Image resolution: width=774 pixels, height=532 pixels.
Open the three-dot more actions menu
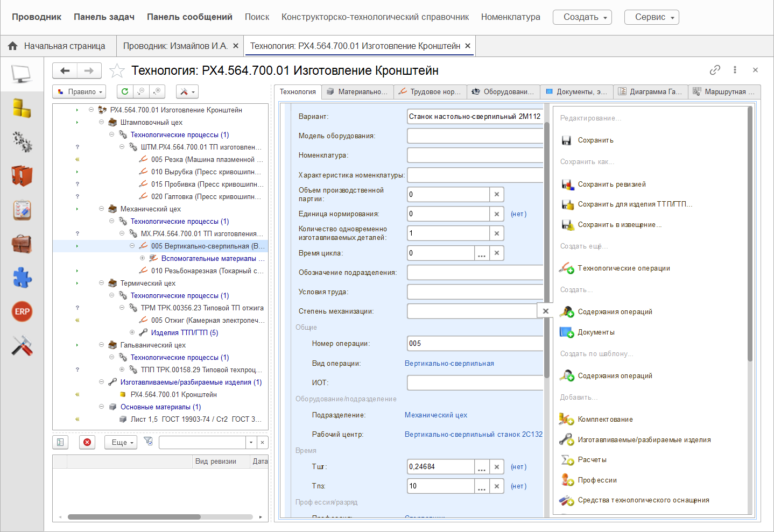[x=735, y=70]
